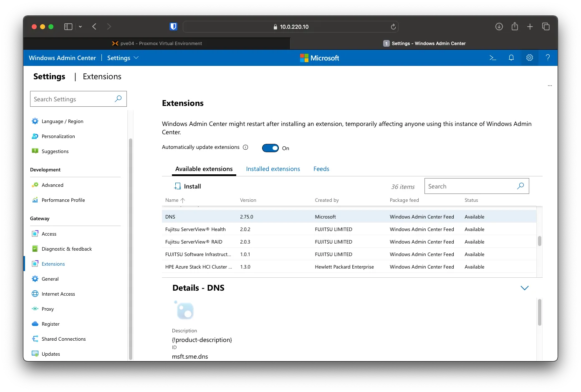
Task: Toggle the Safari sidebar button
Action: 68,27
